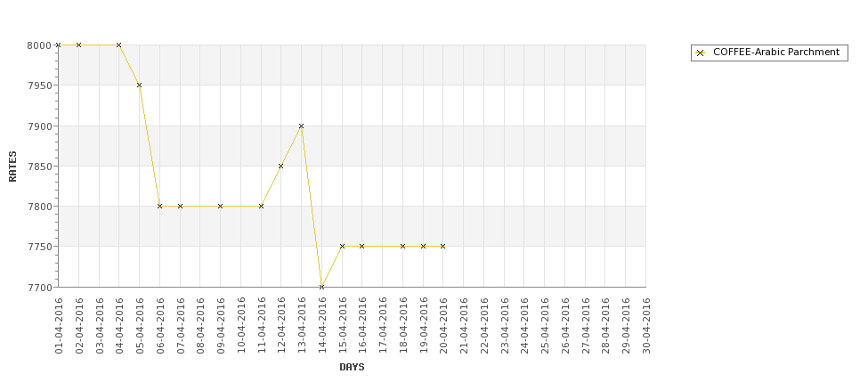Click the 7950 y-axis label

click(x=39, y=85)
